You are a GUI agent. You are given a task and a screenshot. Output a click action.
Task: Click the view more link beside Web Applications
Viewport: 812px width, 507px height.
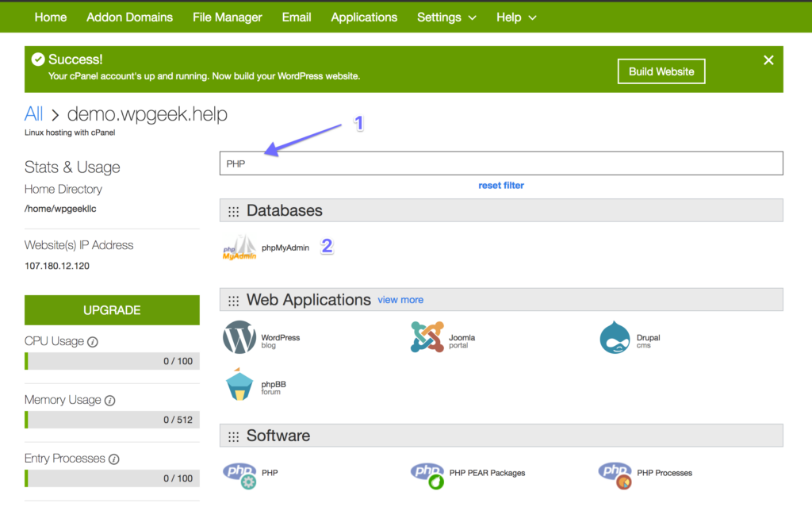pyautogui.click(x=400, y=300)
